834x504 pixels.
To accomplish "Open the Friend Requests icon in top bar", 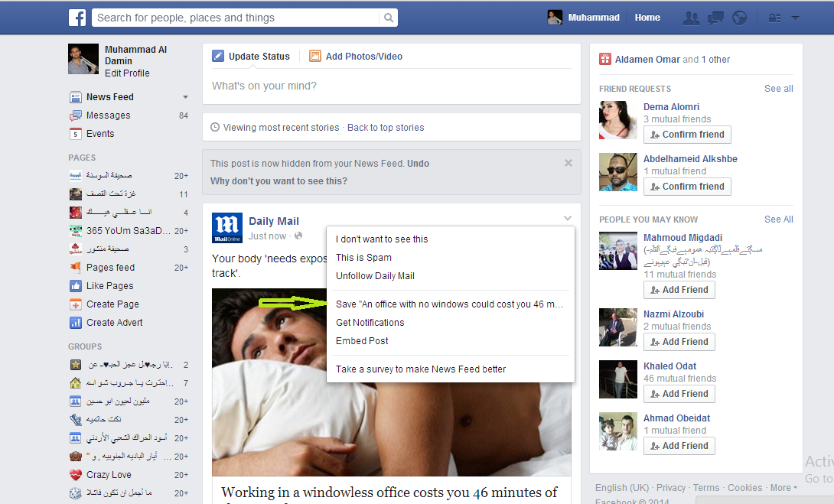I will pos(691,18).
